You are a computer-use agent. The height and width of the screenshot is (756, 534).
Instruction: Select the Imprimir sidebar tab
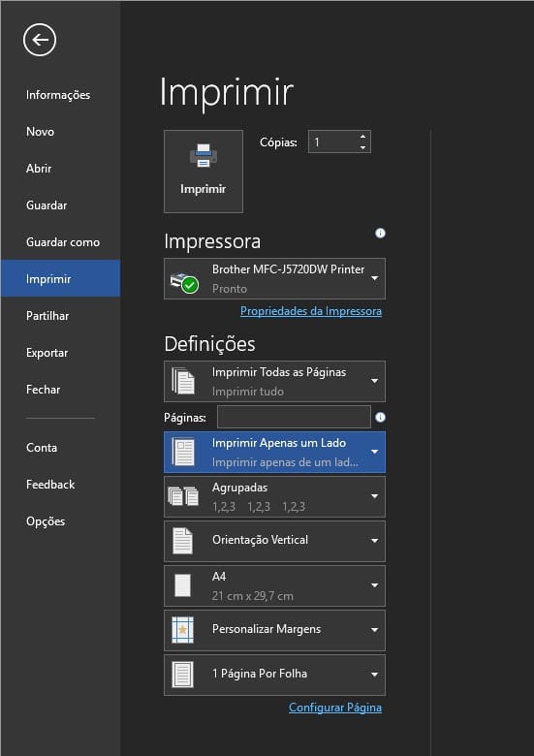(x=60, y=278)
